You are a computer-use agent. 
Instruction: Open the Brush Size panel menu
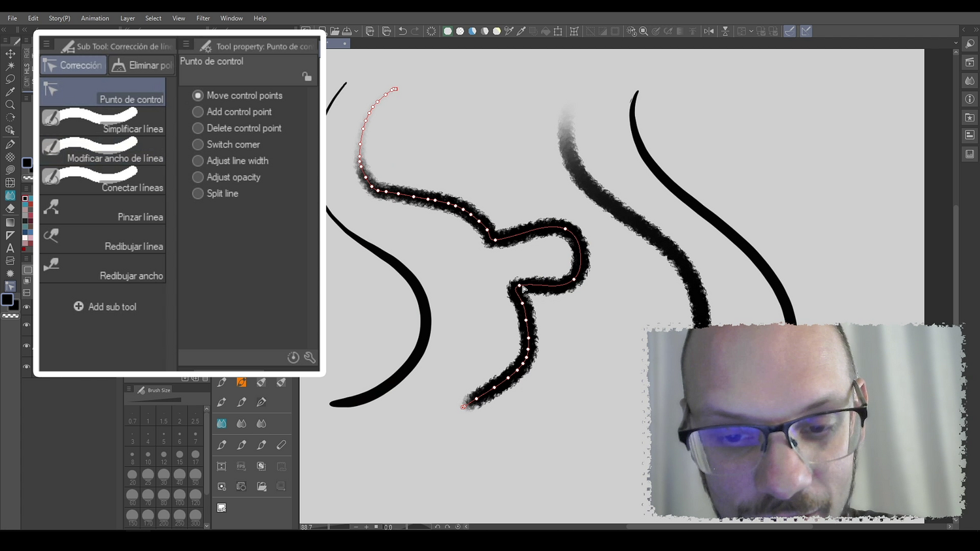[x=129, y=389]
